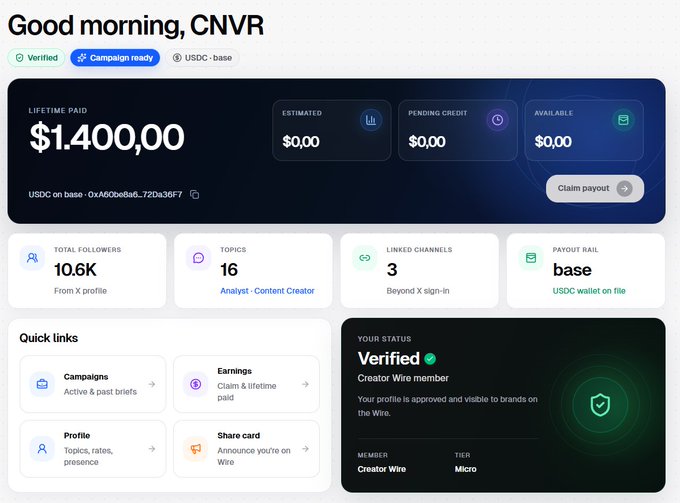Viewport: 680px width, 503px height.
Task: Click the Creator Wire member text
Action: click(x=403, y=378)
